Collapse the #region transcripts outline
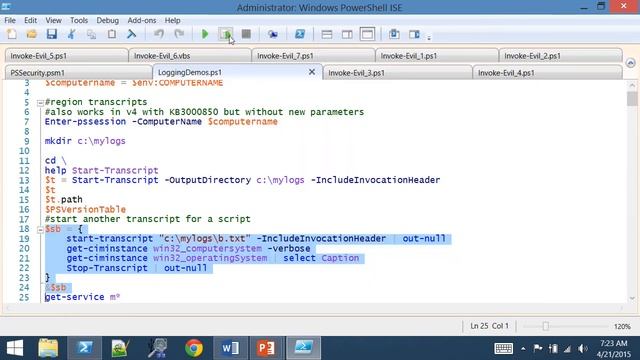This screenshot has width=640, height=360. [40, 103]
